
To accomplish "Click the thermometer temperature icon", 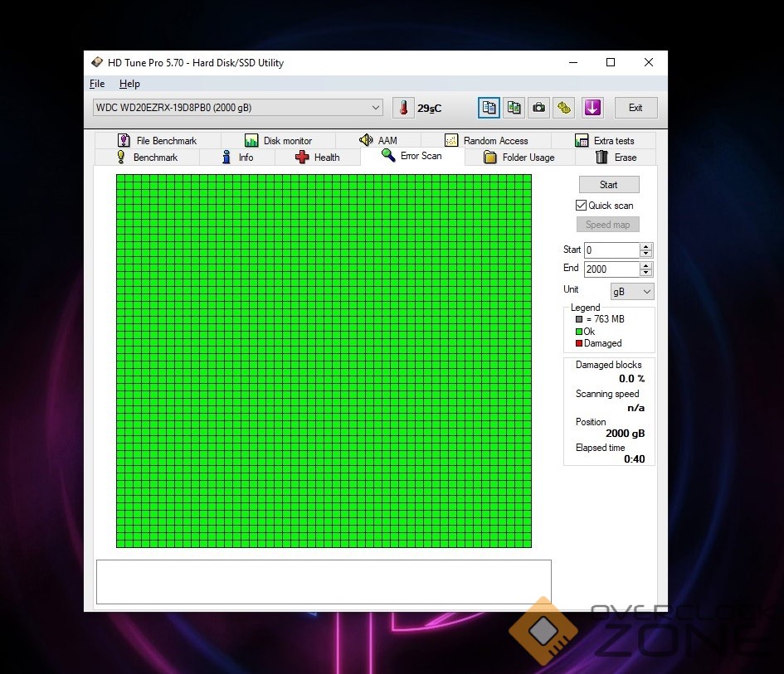I will pyautogui.click(x=403, y=108).
